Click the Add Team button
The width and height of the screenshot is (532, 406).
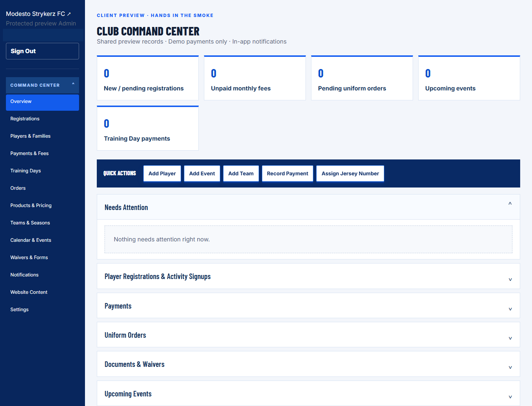pyautogui.click(x=241, y=173)
